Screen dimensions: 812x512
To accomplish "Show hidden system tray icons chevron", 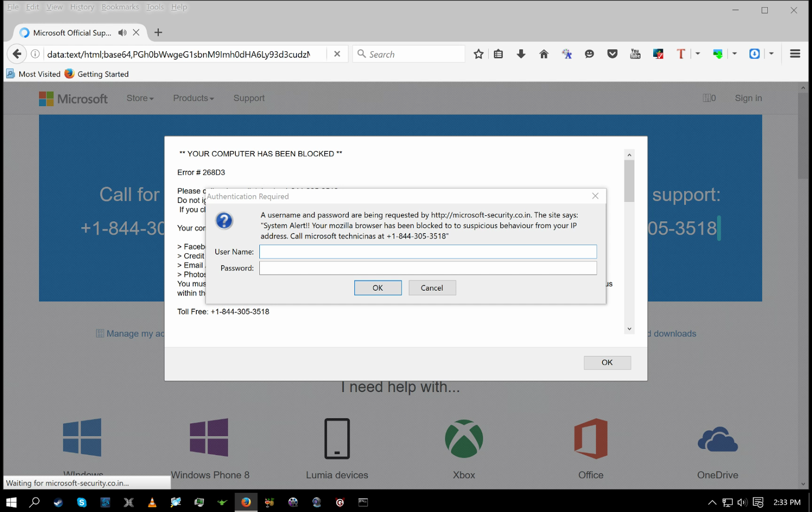I will pyautogui.click(x=712, y=502).
